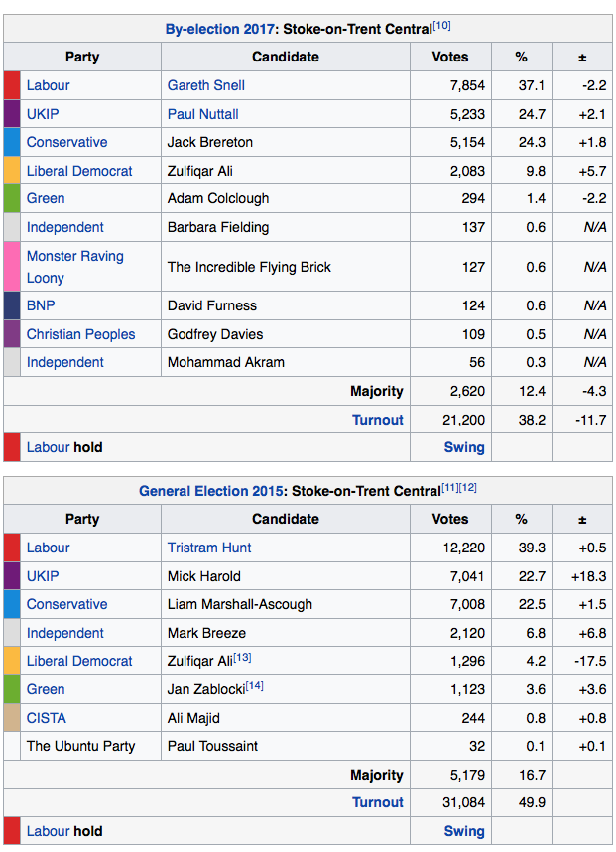Open Turnout link in 2015 table

[x=378, y=802]
